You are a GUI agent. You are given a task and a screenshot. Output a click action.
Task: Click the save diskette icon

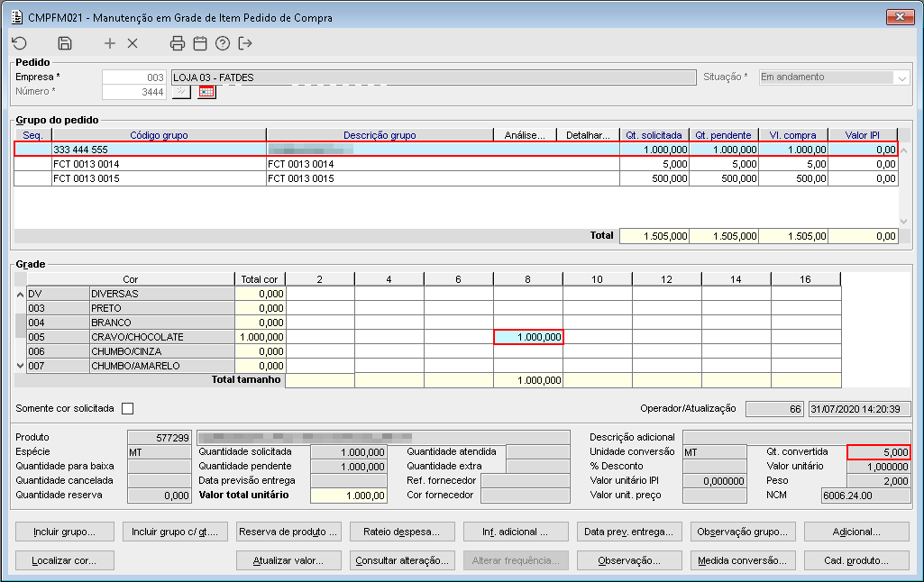pyautogui.click(x=65, y=43)
